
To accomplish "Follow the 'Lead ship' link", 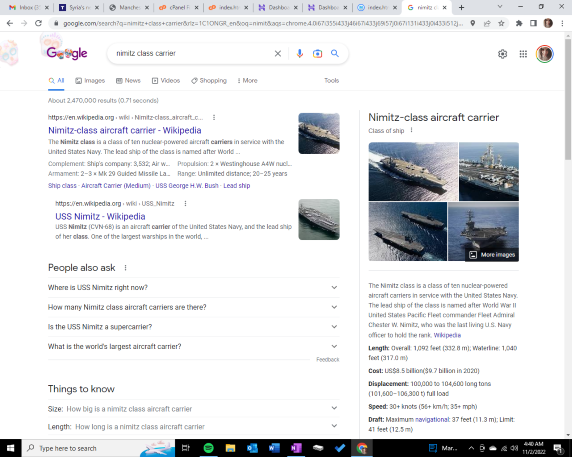I will click(x=237, y=186).
